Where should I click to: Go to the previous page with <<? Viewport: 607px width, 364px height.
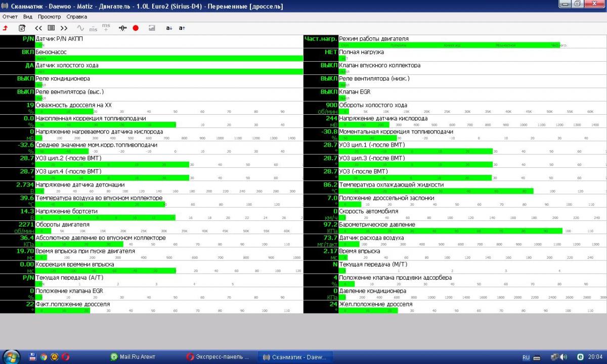pyautogui.click(x=38, y=28)
